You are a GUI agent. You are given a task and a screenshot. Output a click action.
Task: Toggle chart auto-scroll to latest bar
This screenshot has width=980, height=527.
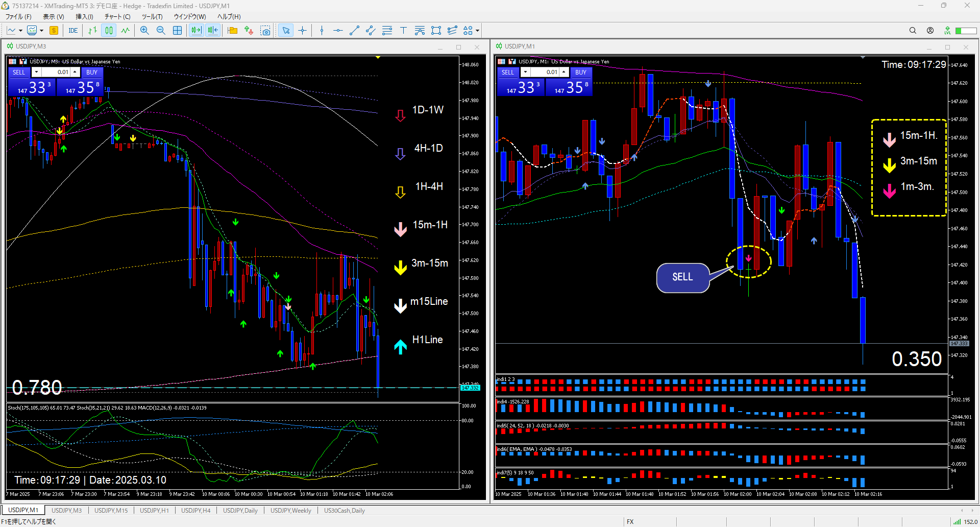click(x=196, y=31)
